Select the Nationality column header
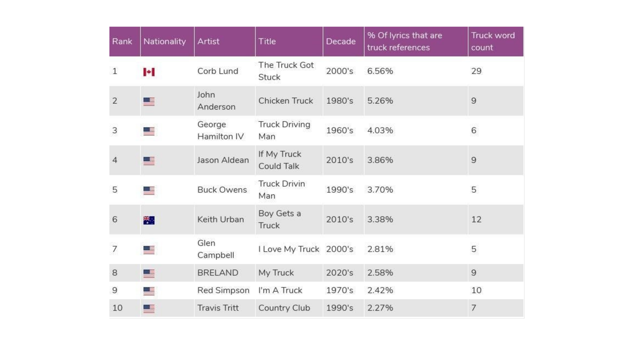The image size is (644, 362). (x=165, y=41)
